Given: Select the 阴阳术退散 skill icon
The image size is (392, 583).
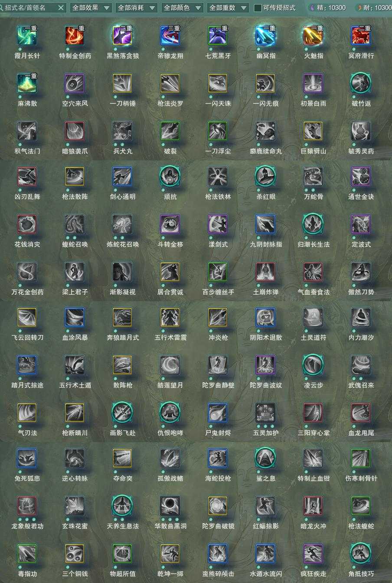Looking at the screenshot, I should [265, 317].
